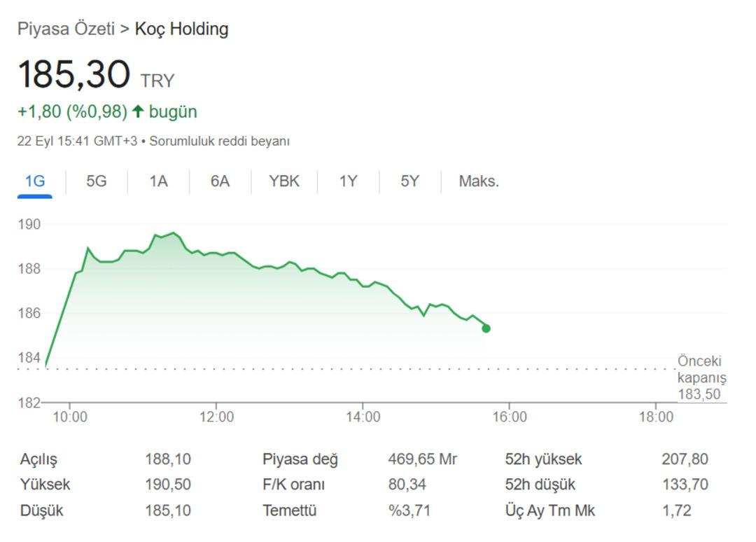Select the 1G time range tab

pyautogui.click(x=35, y=181)
